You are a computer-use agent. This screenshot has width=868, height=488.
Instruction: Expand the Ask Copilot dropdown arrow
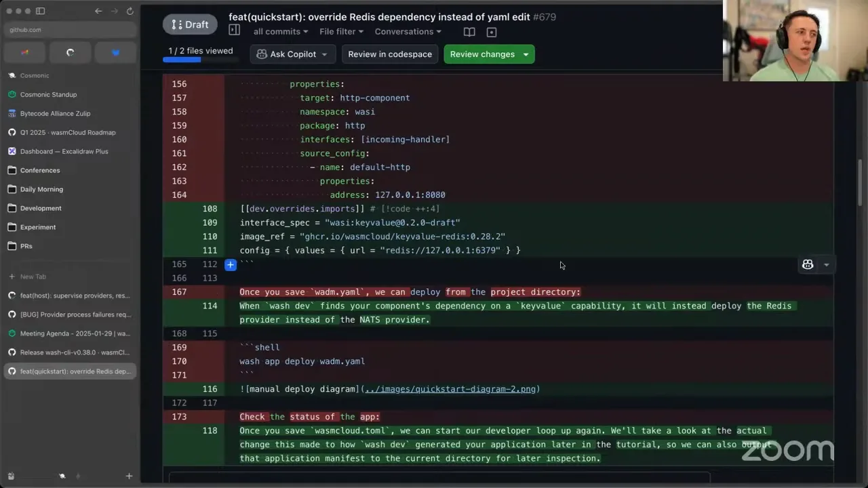point(325,54)
